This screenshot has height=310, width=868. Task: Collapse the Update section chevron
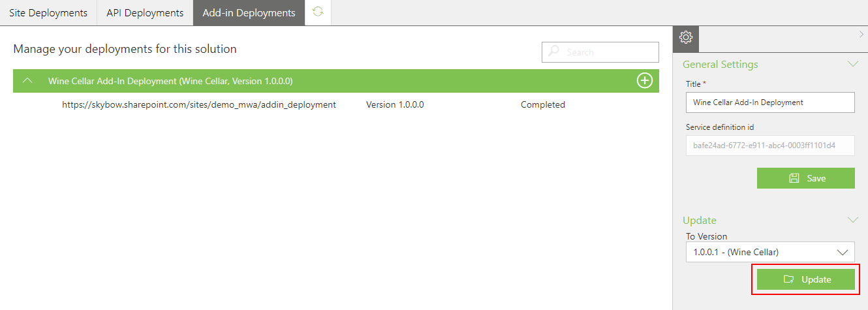[x=852, y=220]
